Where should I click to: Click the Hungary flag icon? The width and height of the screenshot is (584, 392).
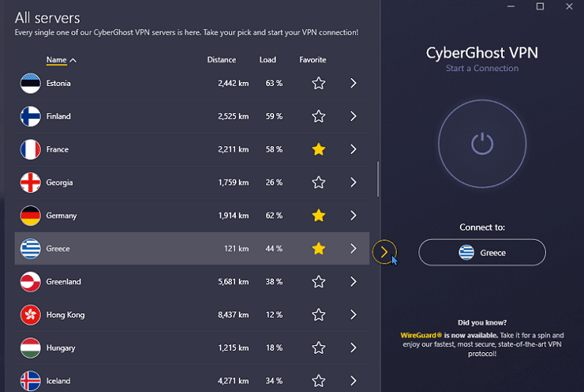point(30,347)
